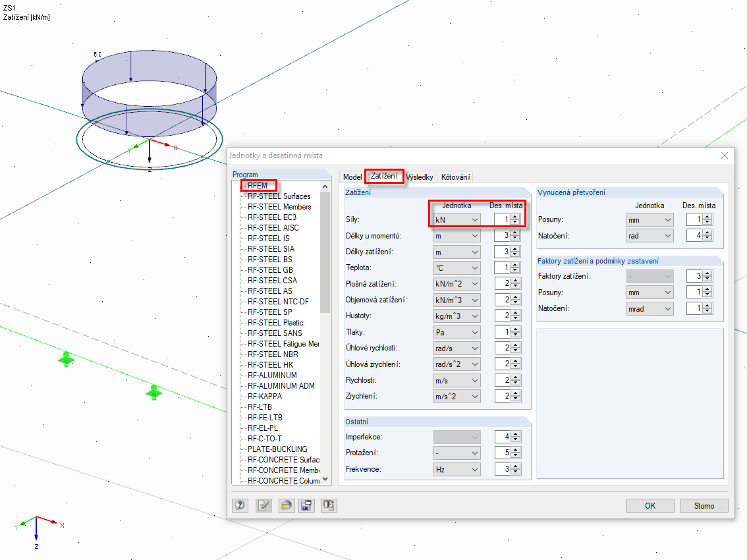
Task: Open the Síly unit dropdown showing kN
Action: pyautogui.click(x=456, y=219)
